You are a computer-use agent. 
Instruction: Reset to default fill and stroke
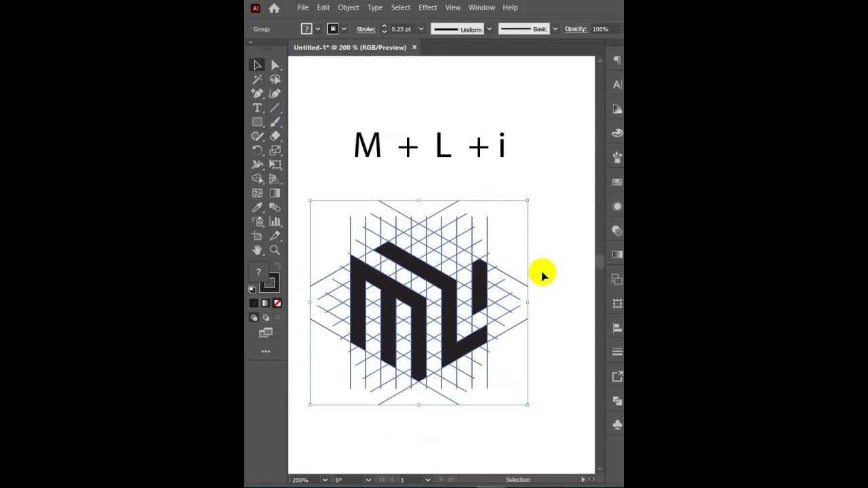(252, 289)
